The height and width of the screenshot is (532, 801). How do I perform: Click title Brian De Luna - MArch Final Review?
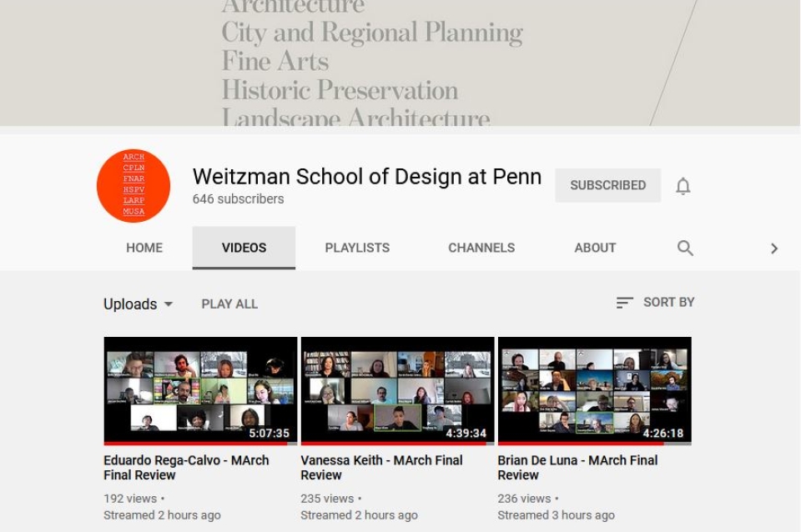click(577, 468)
